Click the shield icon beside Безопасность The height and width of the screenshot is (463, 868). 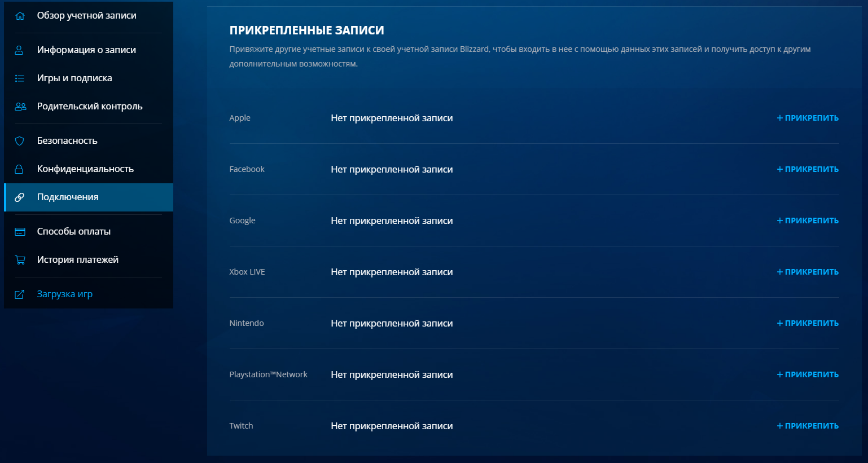point(20,141)
